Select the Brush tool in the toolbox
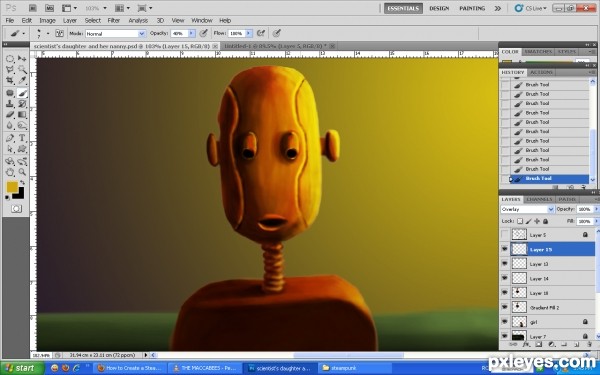Screen dimensions: 600x375 (x=22, y=93)
